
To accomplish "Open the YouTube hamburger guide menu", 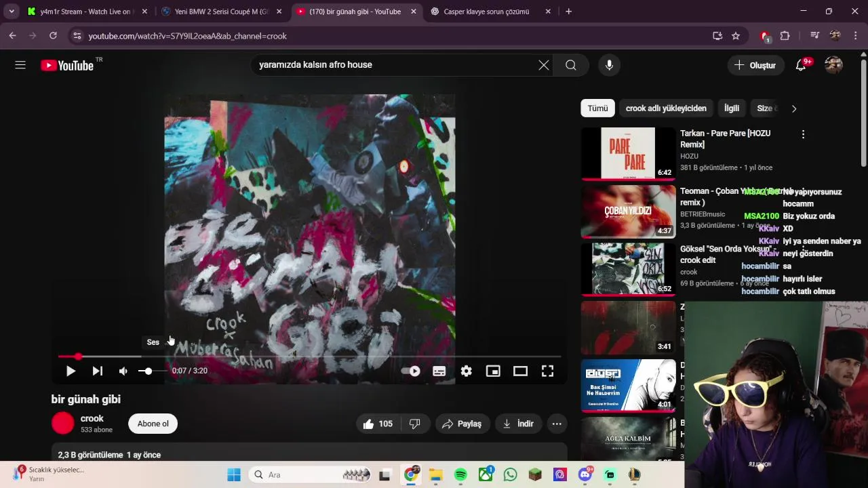I will 20,65.
